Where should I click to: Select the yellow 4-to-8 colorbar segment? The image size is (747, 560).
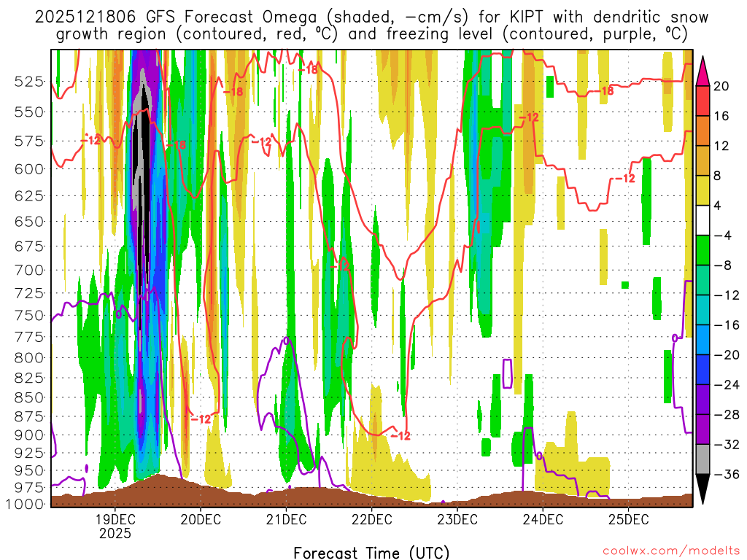[703, 190]
